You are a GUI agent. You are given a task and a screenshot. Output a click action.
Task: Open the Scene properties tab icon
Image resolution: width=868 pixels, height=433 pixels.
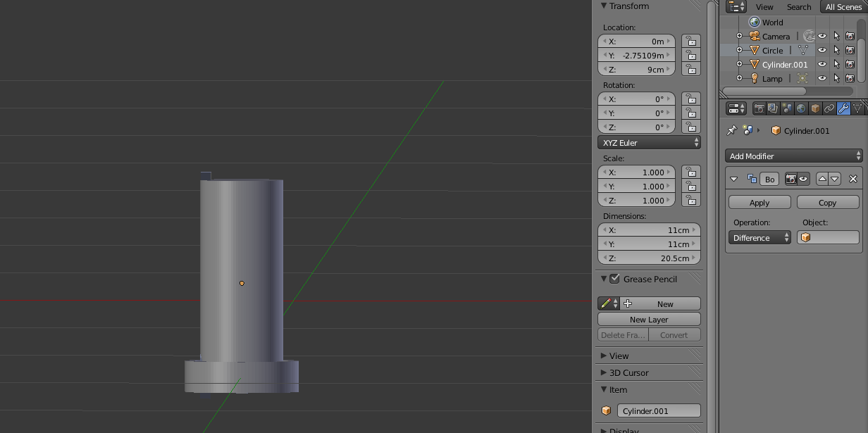(x=787, y=108)
